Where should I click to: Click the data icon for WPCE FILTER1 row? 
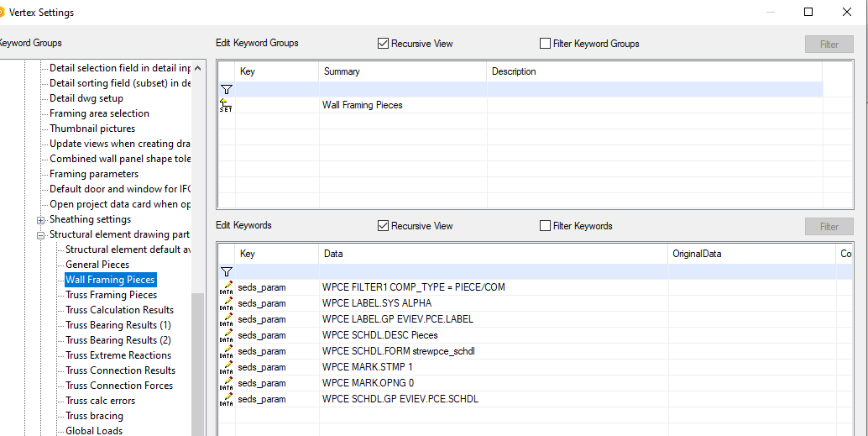tap(226, 287)
